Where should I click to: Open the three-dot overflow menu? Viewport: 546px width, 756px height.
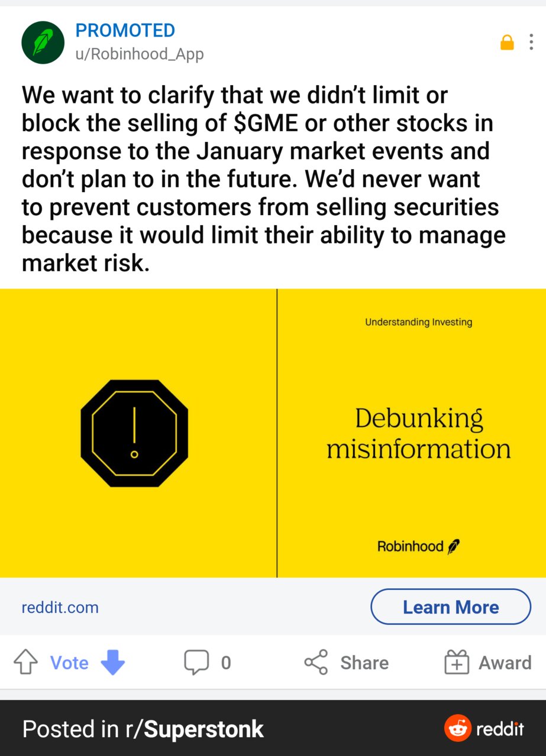531,43
